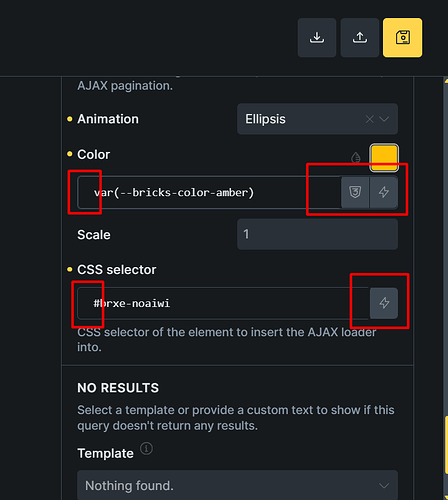Image resolution: width=448 pixels, height=500 pixels.
Task: Click the yellow panel scrollbar thumb
Action: pyautogui.click(x=446, y=445)
